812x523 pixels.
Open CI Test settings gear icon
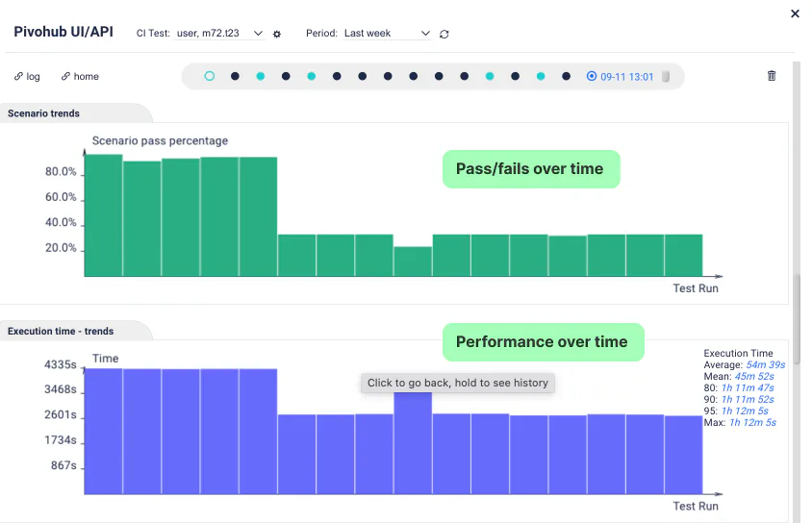click(277, 35)
